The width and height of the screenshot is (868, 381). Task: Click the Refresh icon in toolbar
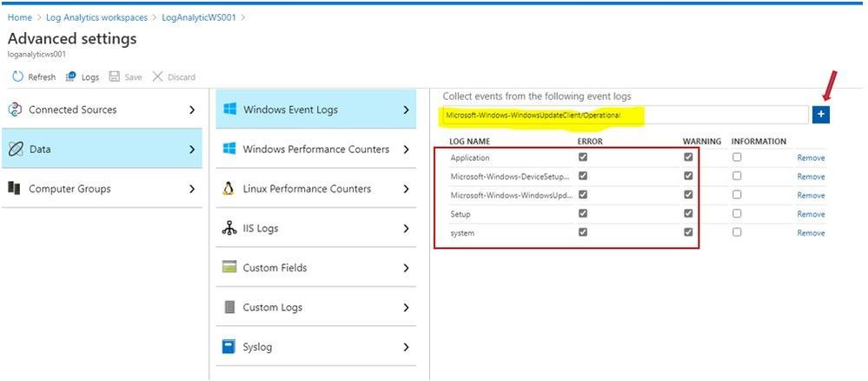pos(17,77)
